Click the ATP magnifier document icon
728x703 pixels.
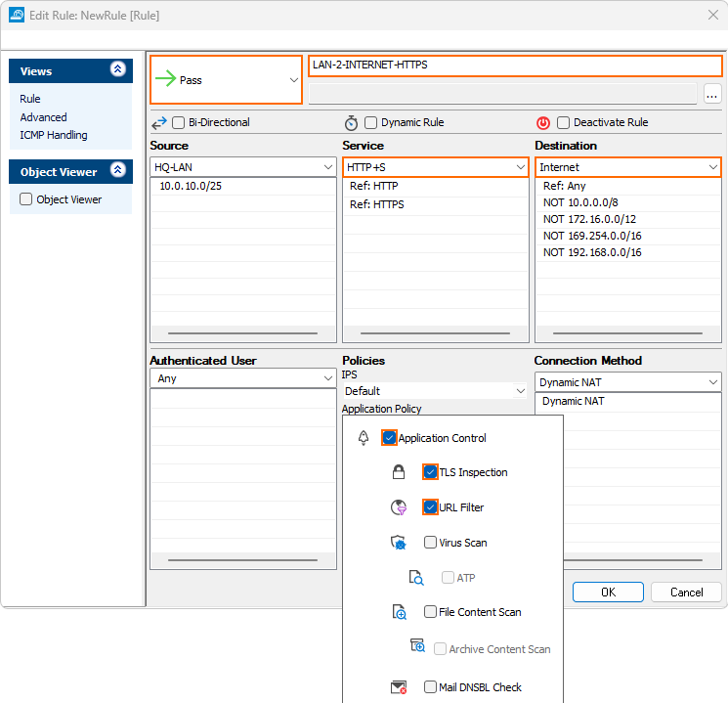pos(416,578)
